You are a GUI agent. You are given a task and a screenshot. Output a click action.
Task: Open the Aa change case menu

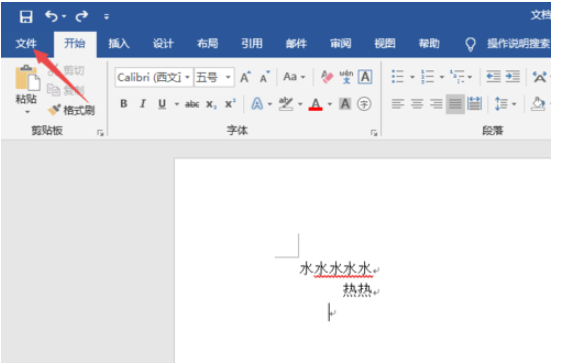point(294,77)
